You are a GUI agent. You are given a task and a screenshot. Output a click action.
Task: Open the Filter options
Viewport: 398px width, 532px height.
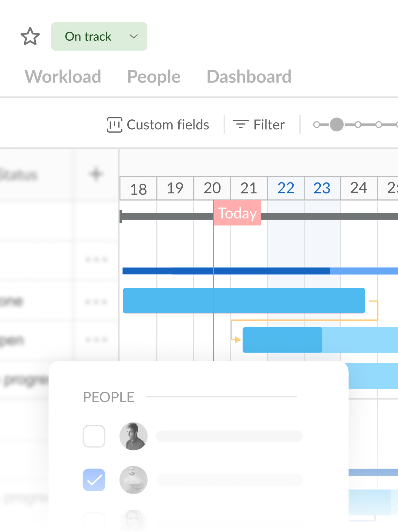click(x=269, y=125)
